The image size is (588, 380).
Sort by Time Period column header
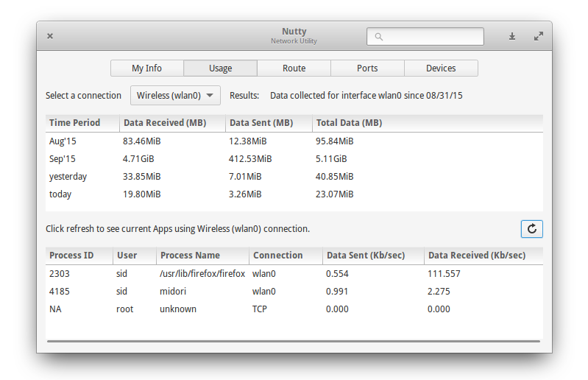[x=82, y=123]
